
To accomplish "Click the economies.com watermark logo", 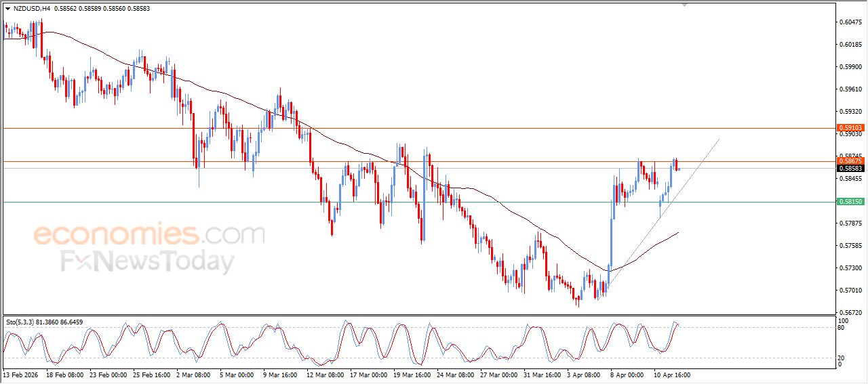I will pos(149,235).
